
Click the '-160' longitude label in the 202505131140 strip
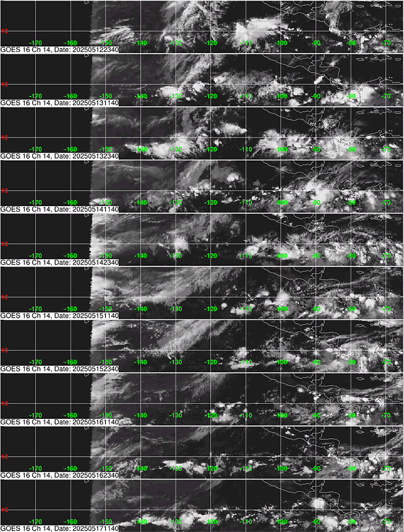tap(71, 96)
